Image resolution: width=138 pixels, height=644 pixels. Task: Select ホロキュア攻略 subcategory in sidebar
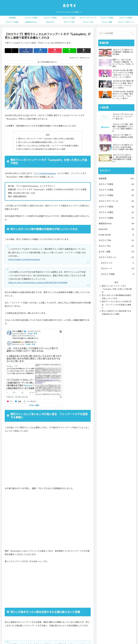coord(117,274)
